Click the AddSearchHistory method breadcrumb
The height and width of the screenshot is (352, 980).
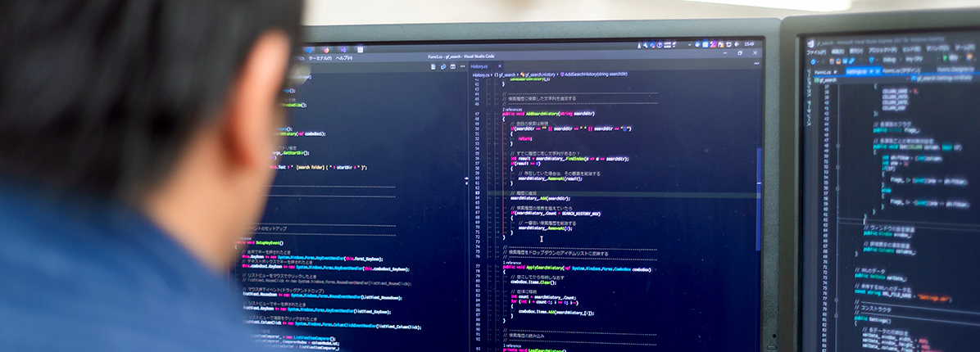tap(594, 74)
